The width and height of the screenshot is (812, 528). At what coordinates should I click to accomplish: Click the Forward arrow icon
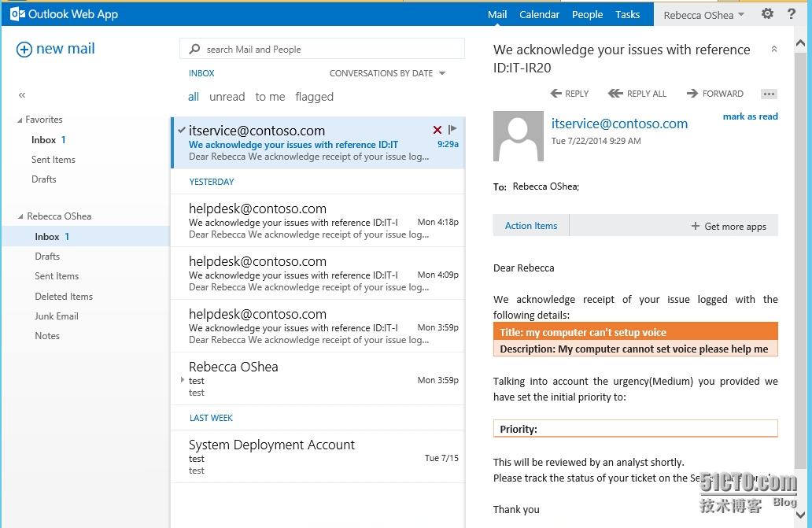coord(692,93)
